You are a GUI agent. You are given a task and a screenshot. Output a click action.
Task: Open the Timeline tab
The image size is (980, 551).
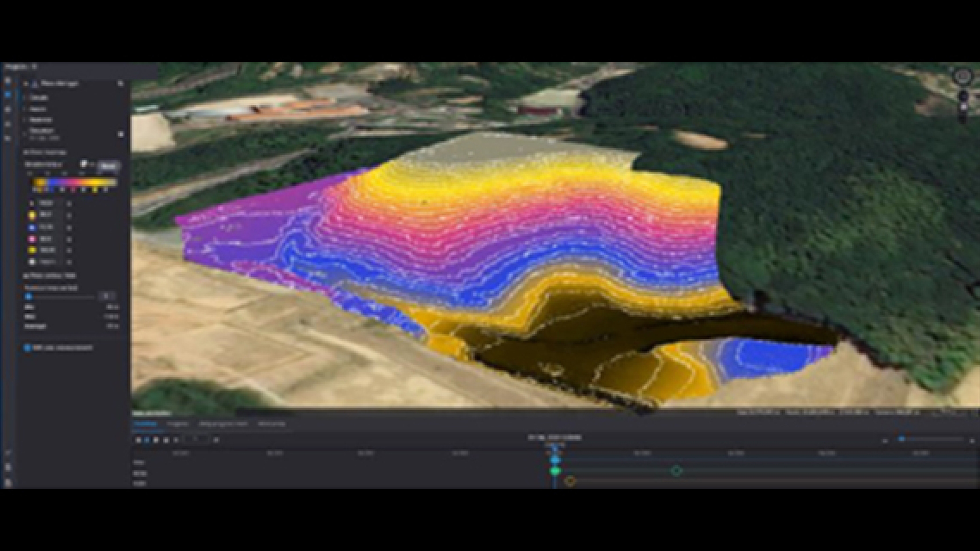point(144,424)
